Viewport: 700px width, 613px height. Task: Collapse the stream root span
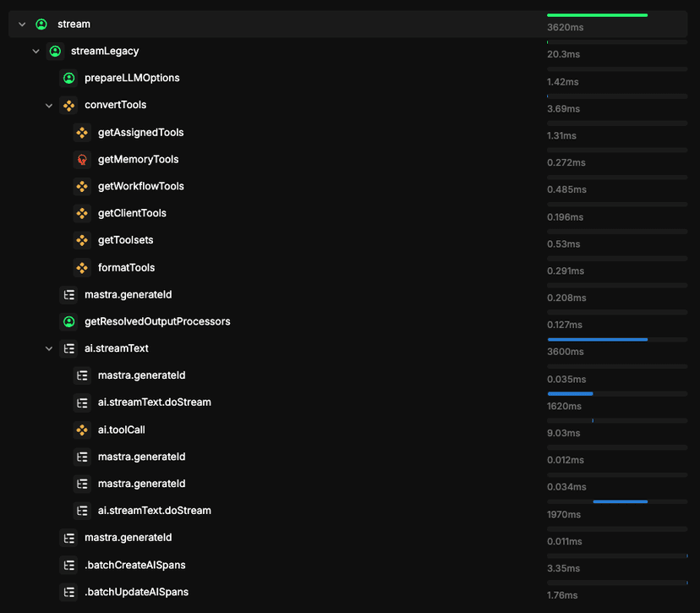click(x=21, y=24)
